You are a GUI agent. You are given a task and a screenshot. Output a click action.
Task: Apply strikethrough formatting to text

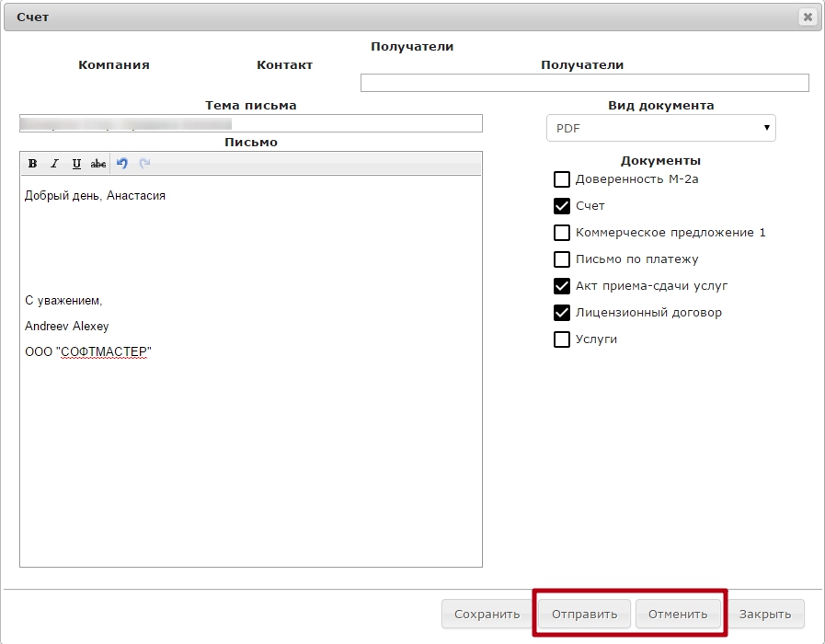pos(98,164)
